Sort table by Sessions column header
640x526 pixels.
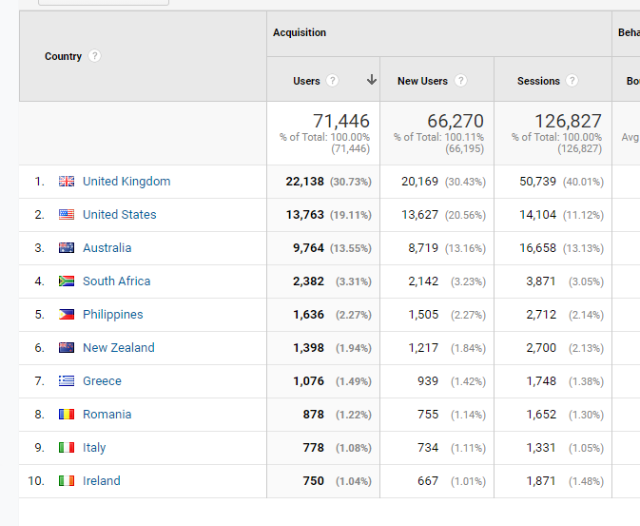pyautogui.click(x=538, y=81)
